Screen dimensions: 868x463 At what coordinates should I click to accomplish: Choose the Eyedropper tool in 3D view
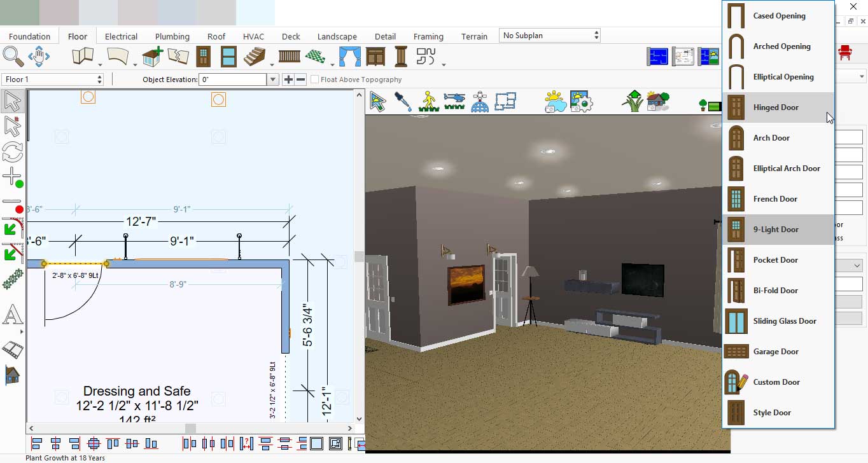pyautogui.click(x=403, y=102)
